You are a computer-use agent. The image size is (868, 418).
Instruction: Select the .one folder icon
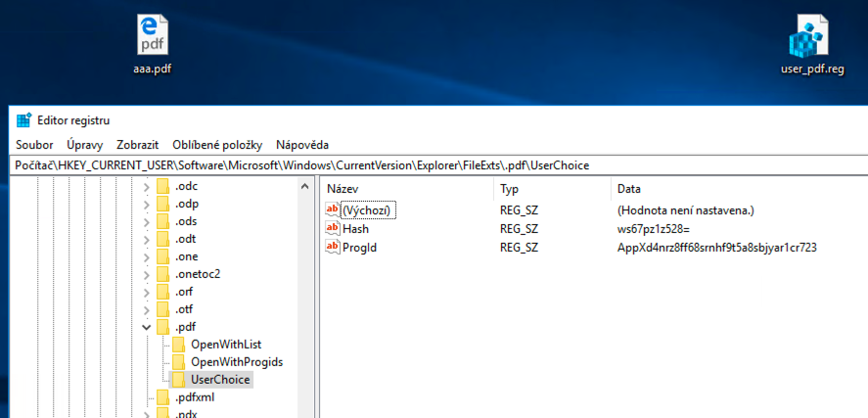[x=162, y=256]
